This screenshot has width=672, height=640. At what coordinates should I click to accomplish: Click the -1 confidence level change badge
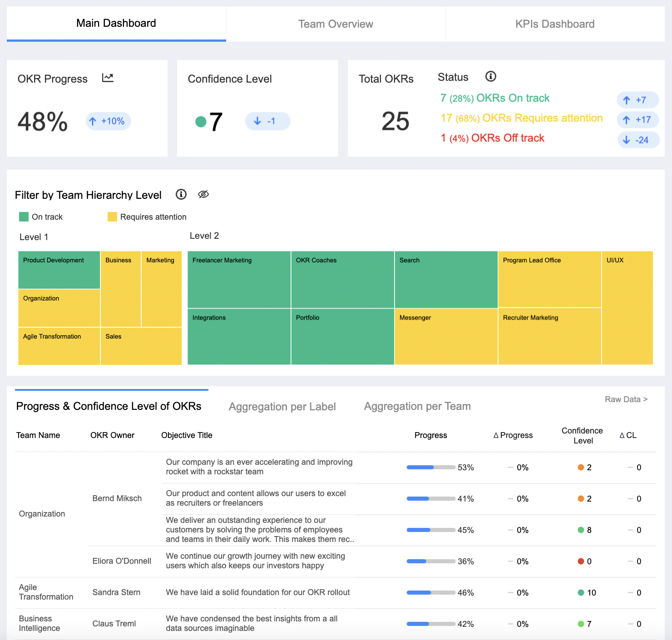(267, 121)
